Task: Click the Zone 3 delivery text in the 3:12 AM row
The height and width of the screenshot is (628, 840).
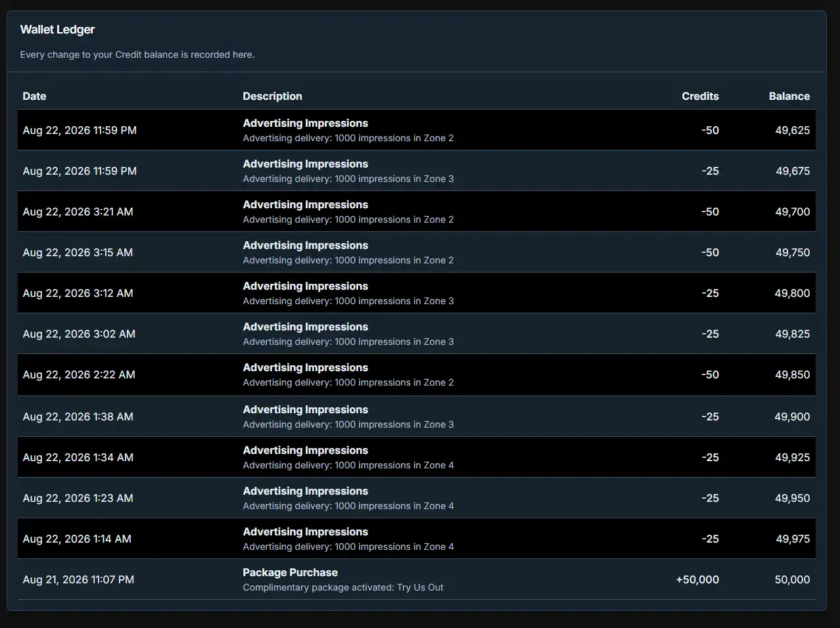Action: (x=348, y=301)
